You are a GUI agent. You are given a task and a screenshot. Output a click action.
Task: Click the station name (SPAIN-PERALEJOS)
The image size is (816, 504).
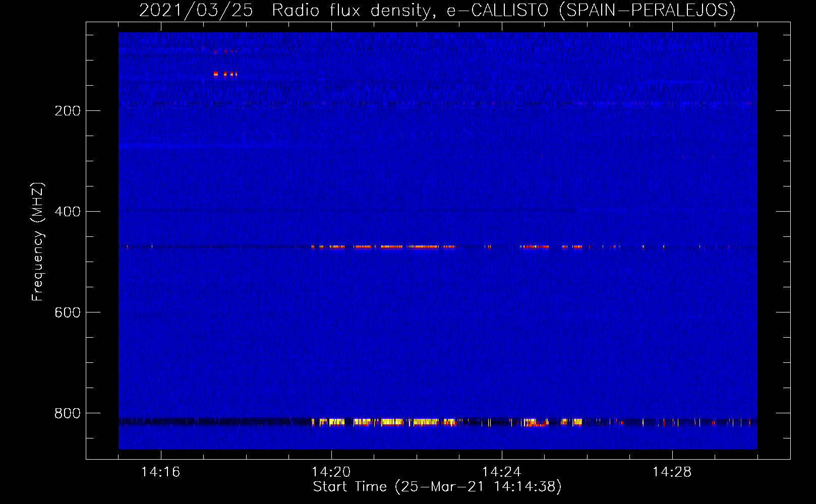647,10
